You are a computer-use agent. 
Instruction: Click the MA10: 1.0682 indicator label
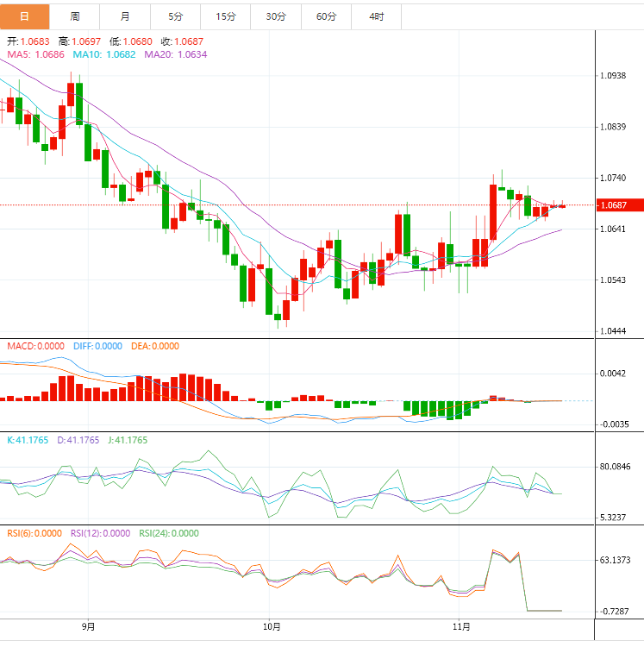tap(103, 54)
